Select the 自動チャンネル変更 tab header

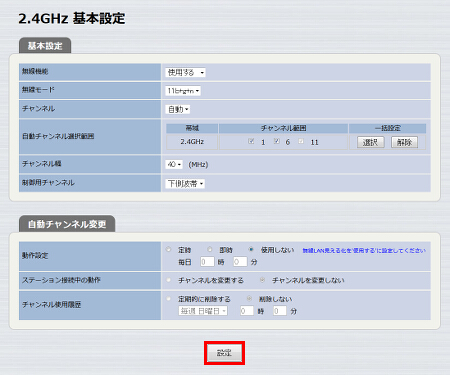tap(67, 224)
